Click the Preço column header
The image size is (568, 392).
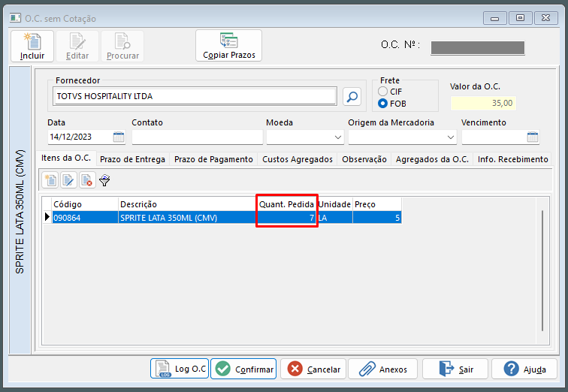[x=377, y=204]
